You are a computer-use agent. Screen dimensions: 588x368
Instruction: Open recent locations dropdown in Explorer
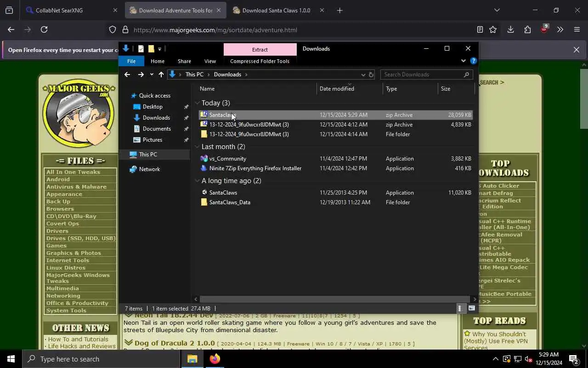[152, 75]
